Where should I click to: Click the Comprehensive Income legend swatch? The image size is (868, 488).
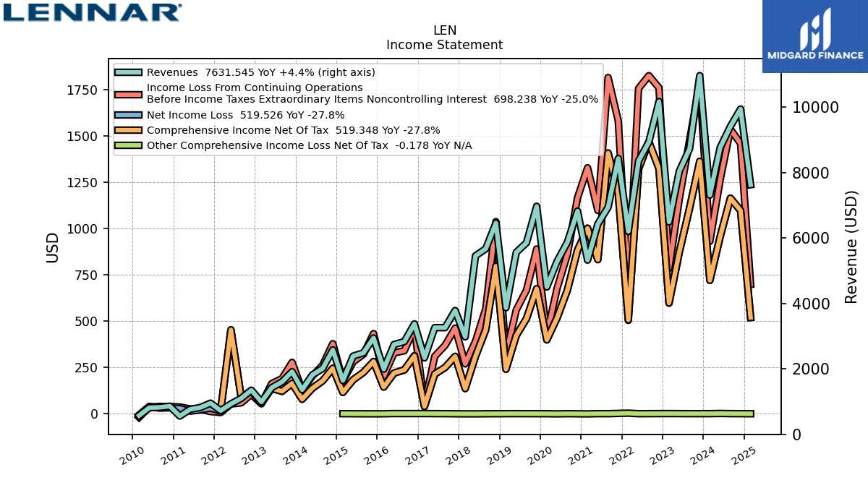click(129, 130)
